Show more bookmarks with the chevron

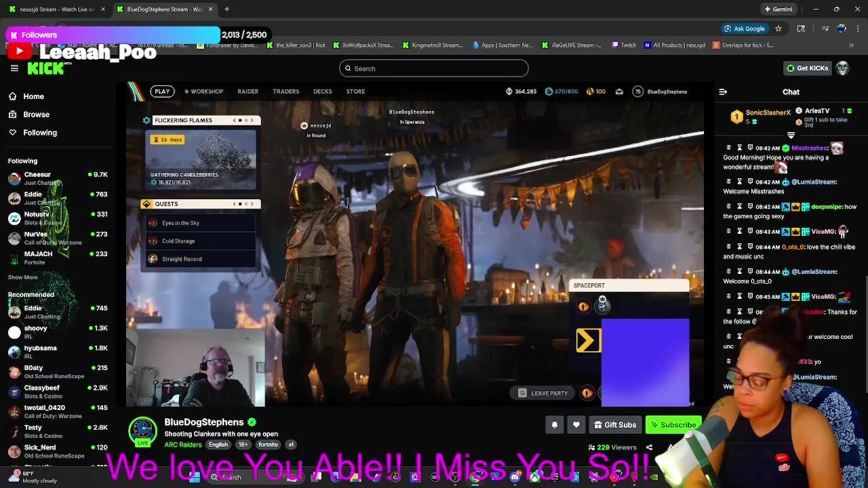[x=852, y=45]
